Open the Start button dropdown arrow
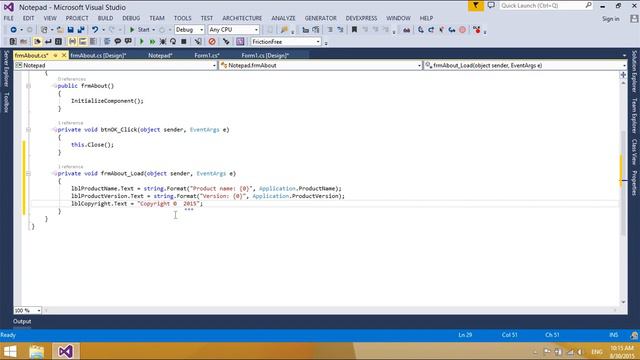This screenshot has width=640, height=360. (153, 30)
